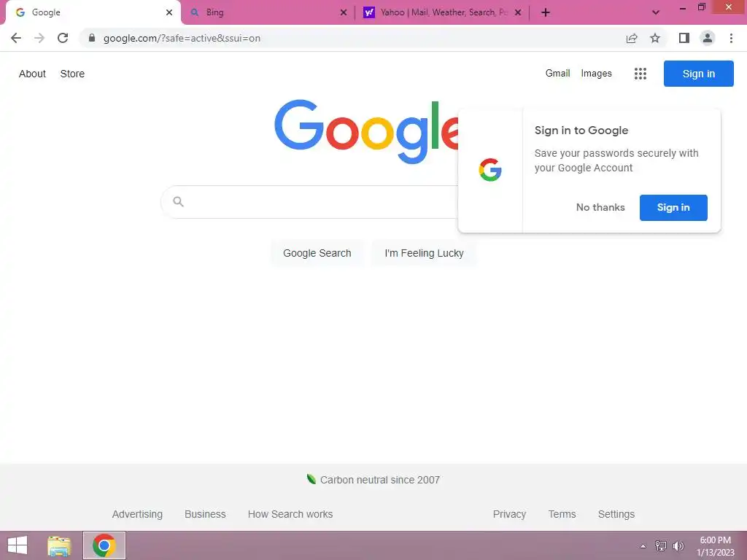Open How Search works link

click(x=290, y=514)
